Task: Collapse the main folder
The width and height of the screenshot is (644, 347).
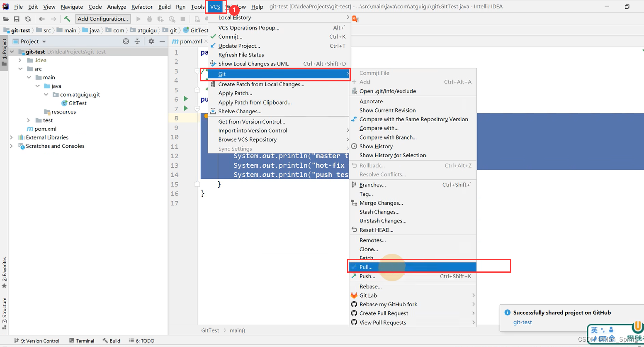Action: click(29, 78)
